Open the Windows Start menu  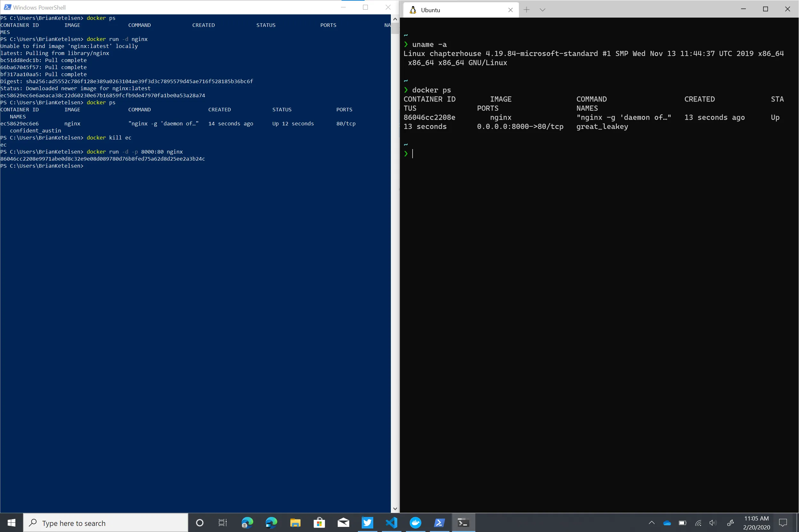click(11, 523)
